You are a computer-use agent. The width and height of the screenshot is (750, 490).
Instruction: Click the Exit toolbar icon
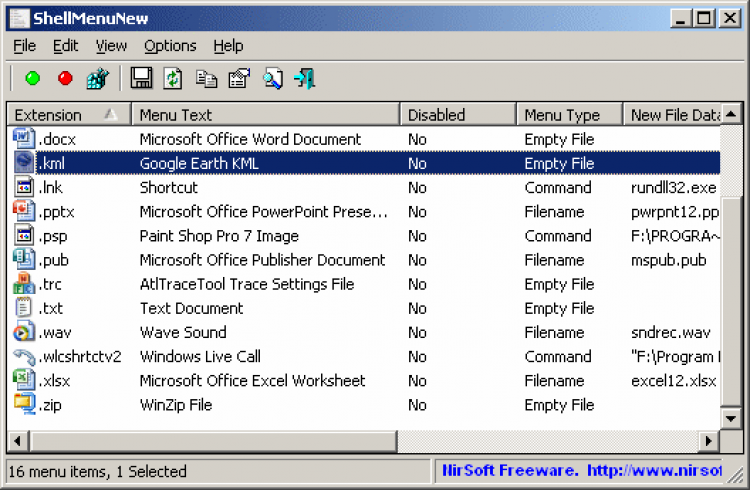click(305, 78)
